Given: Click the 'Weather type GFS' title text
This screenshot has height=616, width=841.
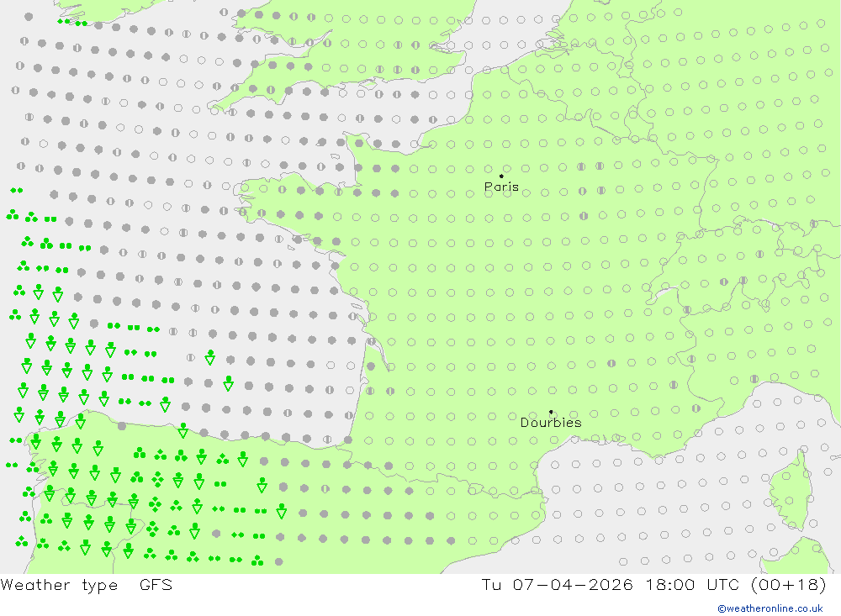Looking at the screenshot, I should [x=87, y=585].
